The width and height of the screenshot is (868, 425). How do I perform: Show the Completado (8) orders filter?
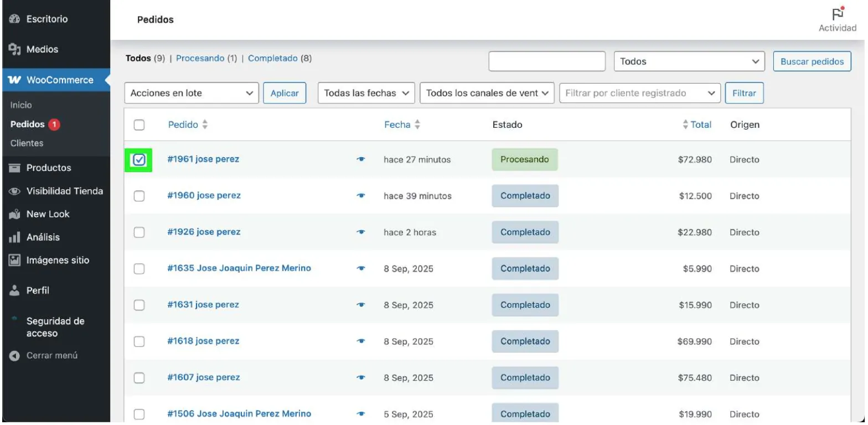pos(280,58)
